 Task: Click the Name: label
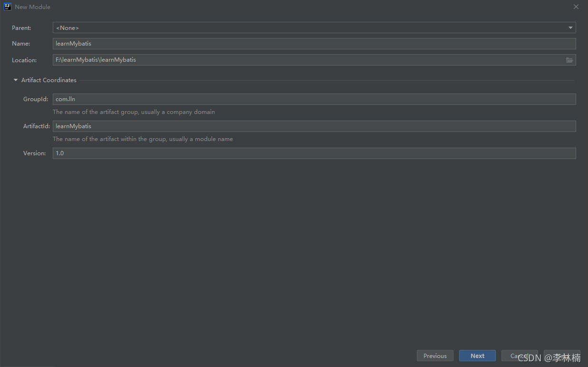click(x=21, y=44)
